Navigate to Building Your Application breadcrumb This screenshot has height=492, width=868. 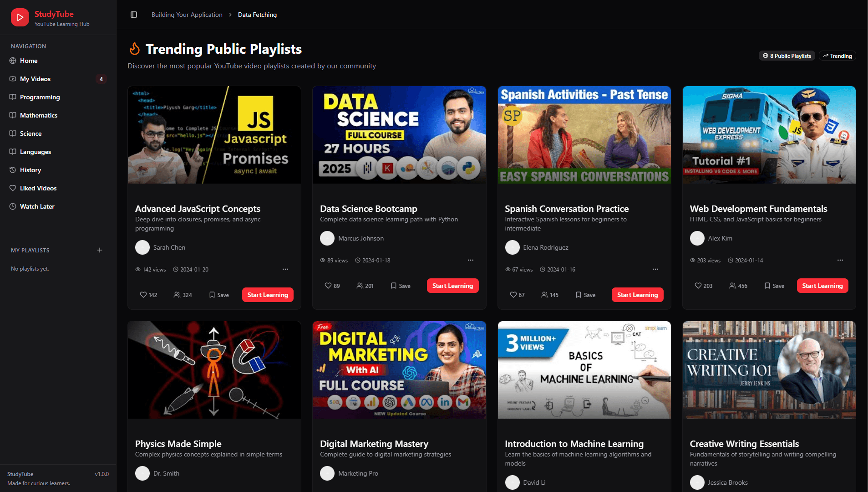[x=187, y=15]
